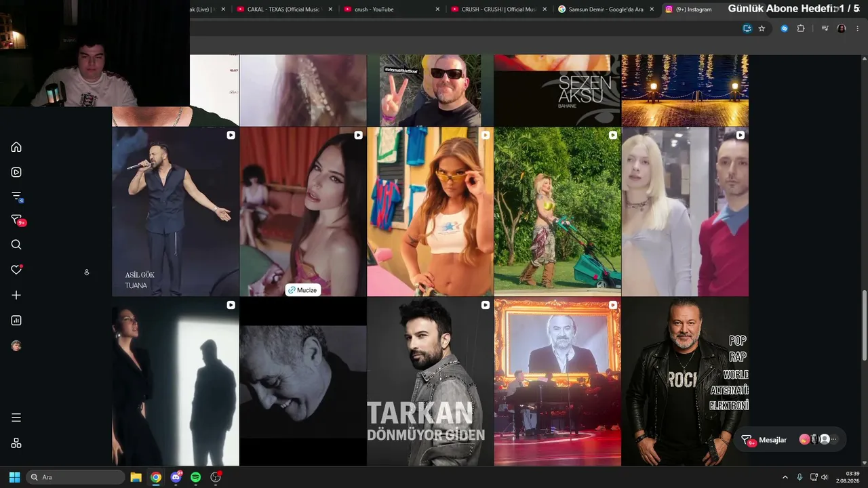
Task: Open Instagram search from the sidebar
Action: (16, 245)
